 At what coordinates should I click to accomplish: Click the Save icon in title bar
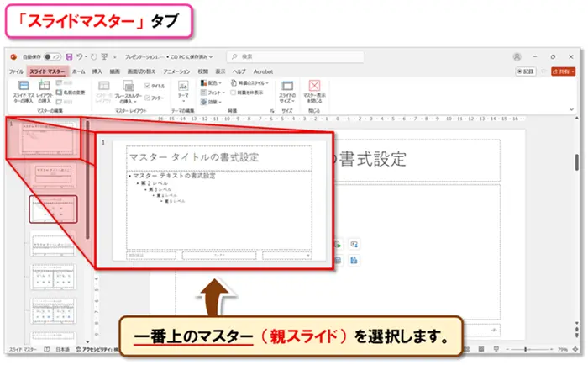(69, 56)
